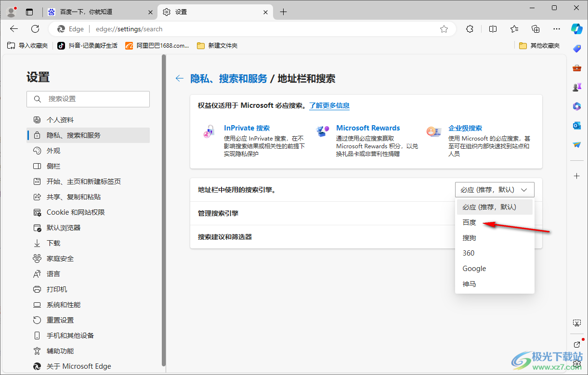Refresh the page with reload icon
Viewport: 588px width, 375px height.
(35, 29)
